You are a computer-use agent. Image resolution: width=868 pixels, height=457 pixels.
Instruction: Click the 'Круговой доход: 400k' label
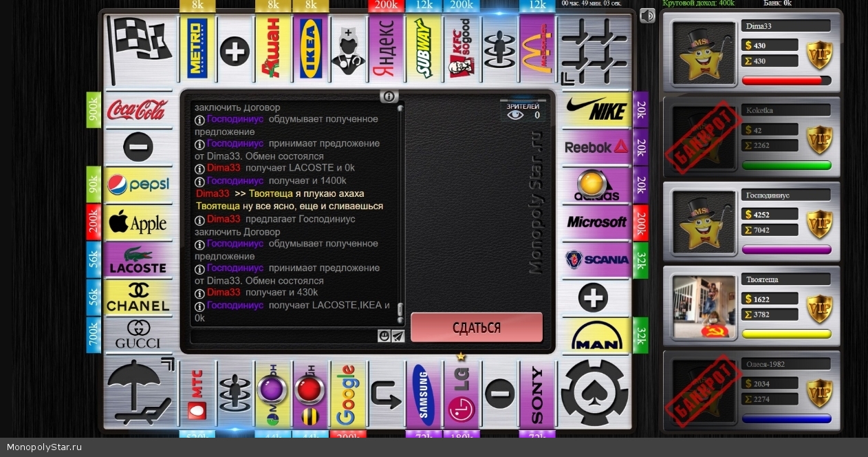(699, 3)
